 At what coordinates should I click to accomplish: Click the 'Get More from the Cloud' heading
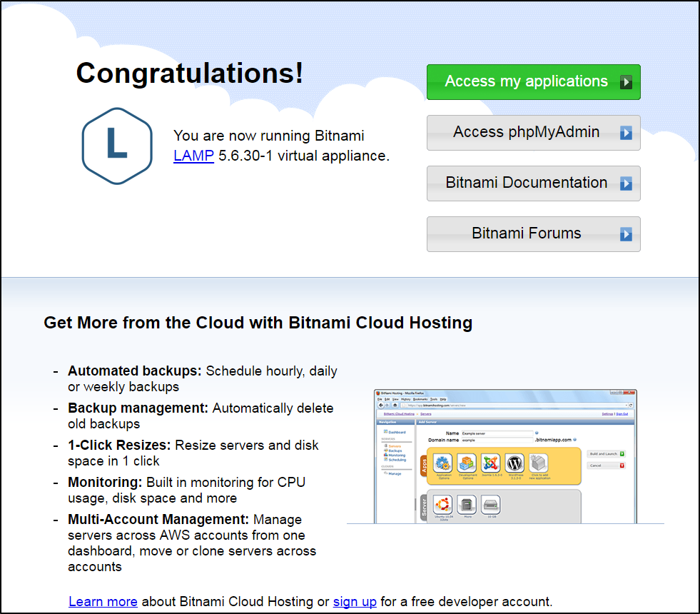[258, 323]
